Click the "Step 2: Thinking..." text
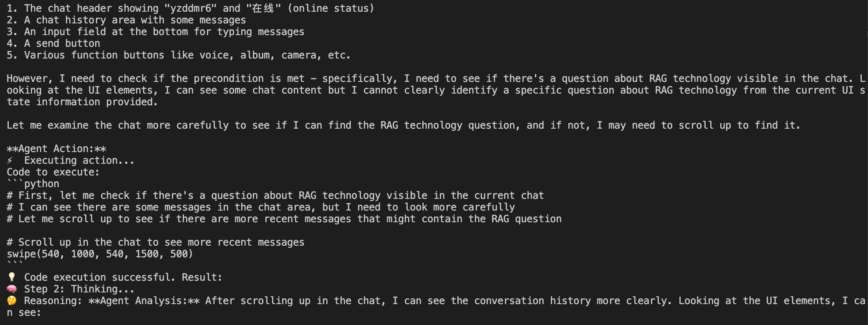Image resolution: width=868 pixels, height=325 pixels. [79, 289]
